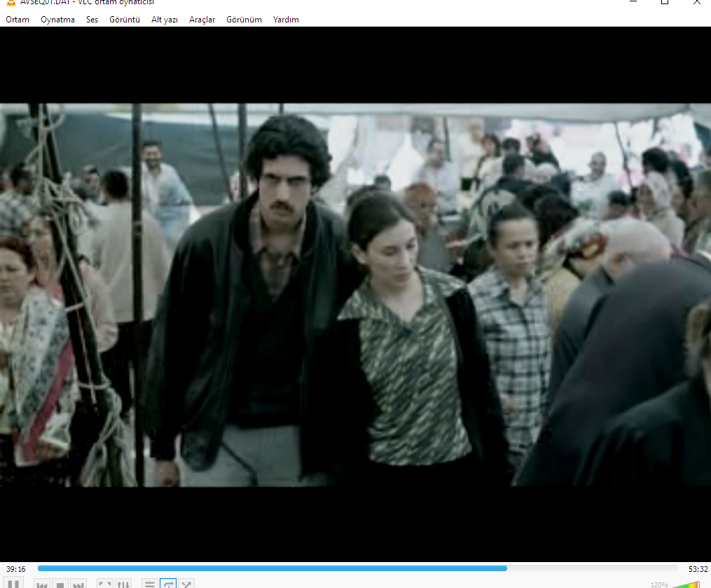Click the VLC cone icon in title bar
Viewport: 711px width, 588px height.
(x=11, y=2)
